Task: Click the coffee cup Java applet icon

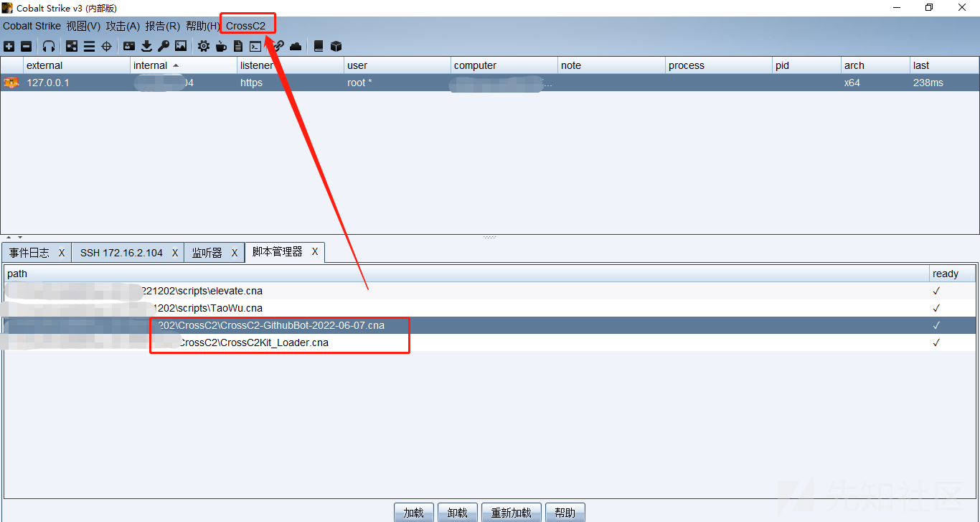Action: tap(221, 46)
